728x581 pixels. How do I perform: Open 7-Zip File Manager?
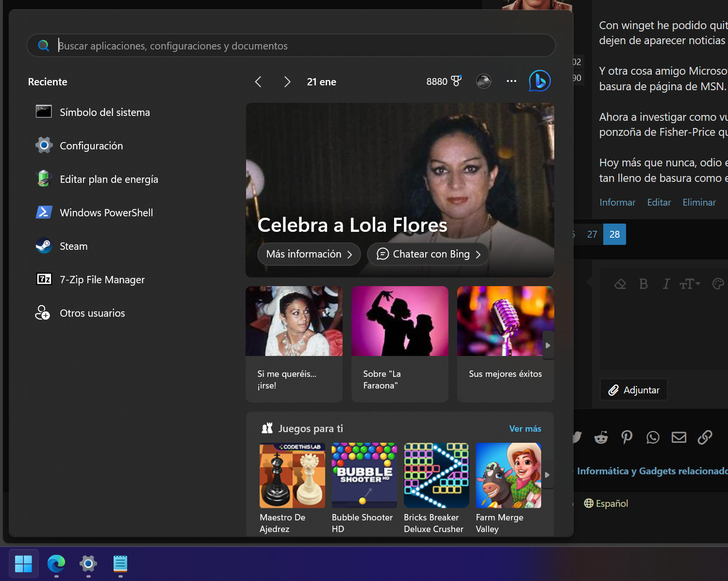[x=90, y=279]
